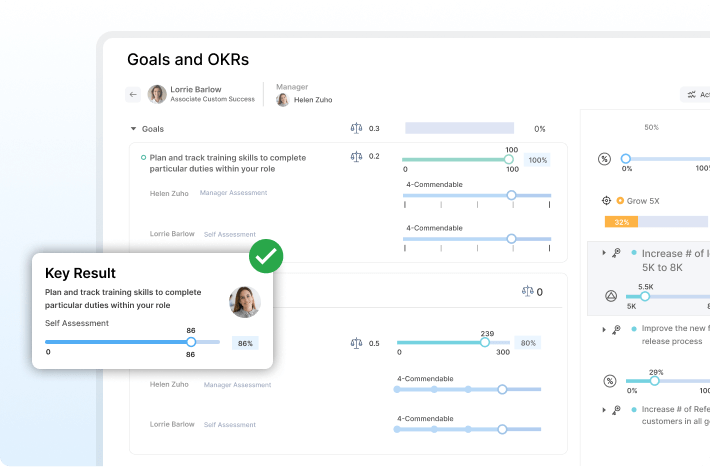The image size is (710, 467).
Task: Move the second manager 4-Commendable rating slider
Action: pos(502,390)
